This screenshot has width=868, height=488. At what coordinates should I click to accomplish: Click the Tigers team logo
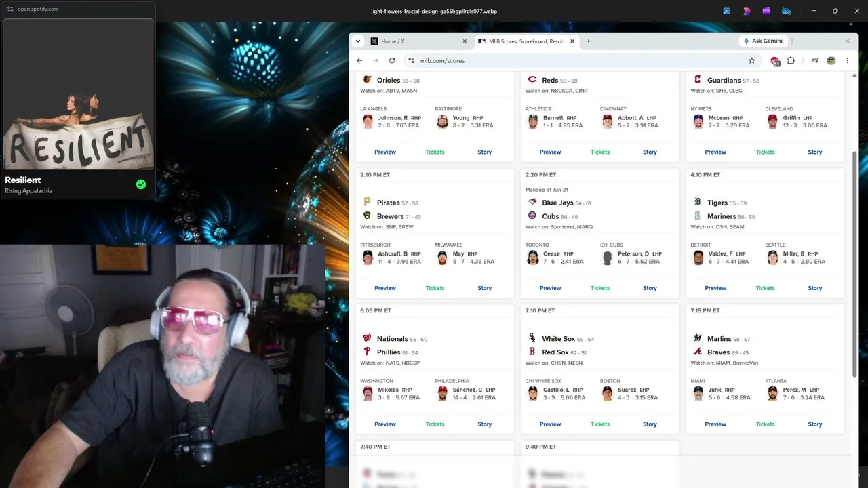tap(697, 202)
